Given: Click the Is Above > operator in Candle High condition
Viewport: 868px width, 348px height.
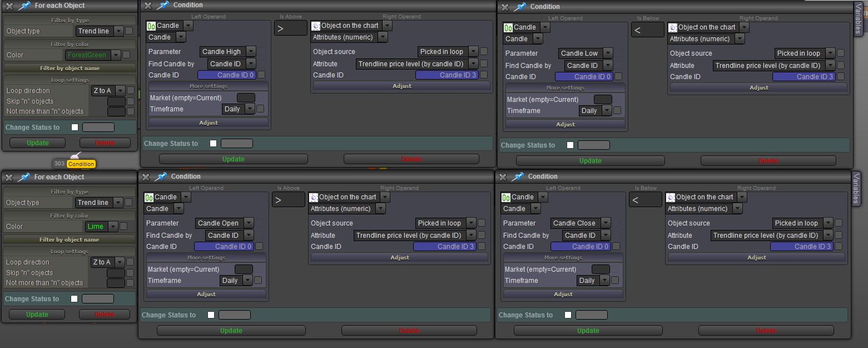Looking at the screenshot, I should coord(291,28).
